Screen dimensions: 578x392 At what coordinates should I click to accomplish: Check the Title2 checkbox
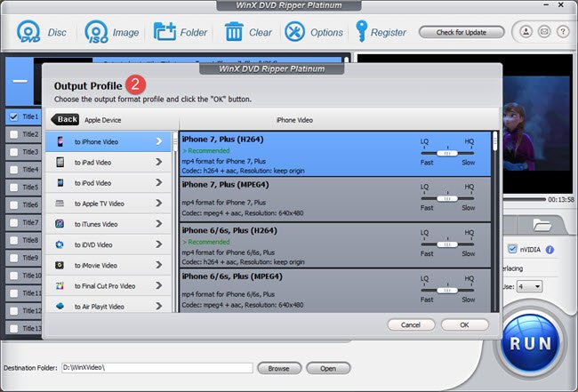tap(13, 134)
